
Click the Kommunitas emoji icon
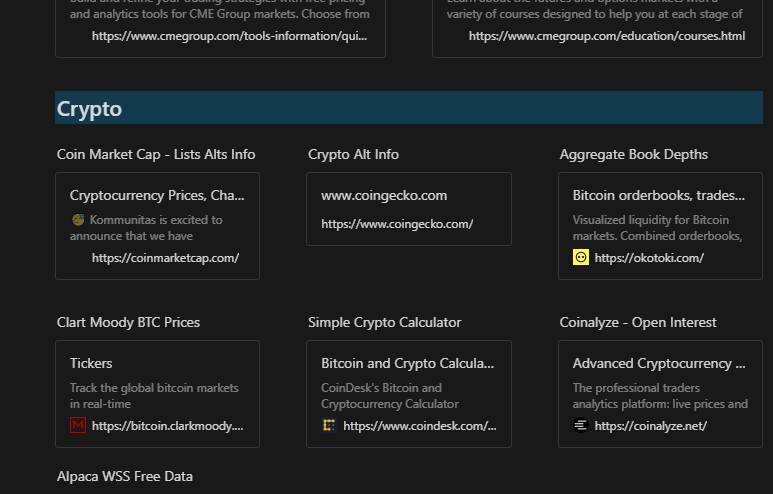click(78, 220)
